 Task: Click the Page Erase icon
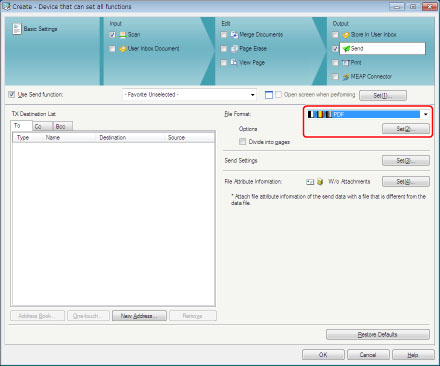point(234,49)
